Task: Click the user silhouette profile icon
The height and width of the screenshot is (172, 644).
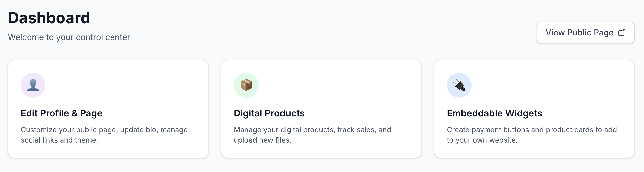Action: coord(33,85)
